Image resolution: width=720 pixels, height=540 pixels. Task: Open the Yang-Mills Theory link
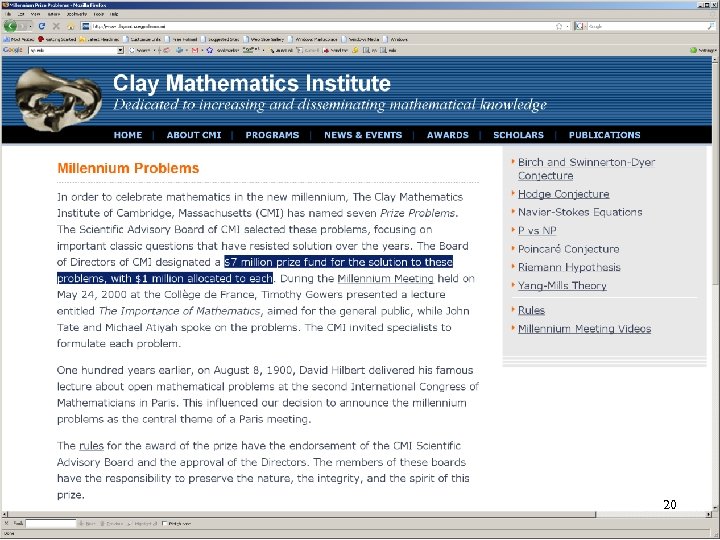click(x=562, y=286)
